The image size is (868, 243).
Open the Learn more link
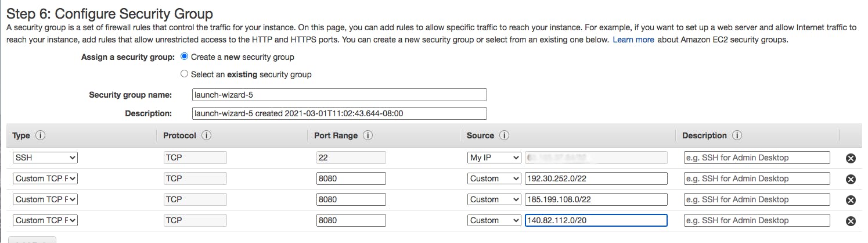pyautogui.click(x=633, y=40)
